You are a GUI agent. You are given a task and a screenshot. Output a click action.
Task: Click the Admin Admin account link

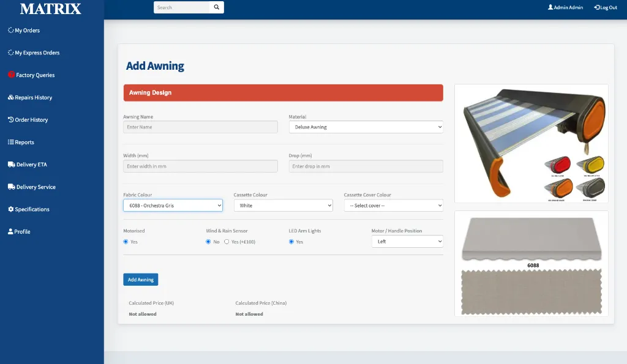(565, 7)
